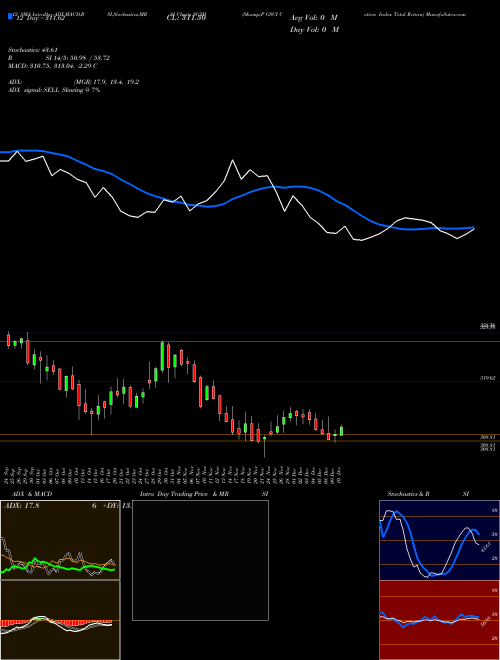Click the empty intraday trading price chart box
500x660 pixels.
(200, 560)
